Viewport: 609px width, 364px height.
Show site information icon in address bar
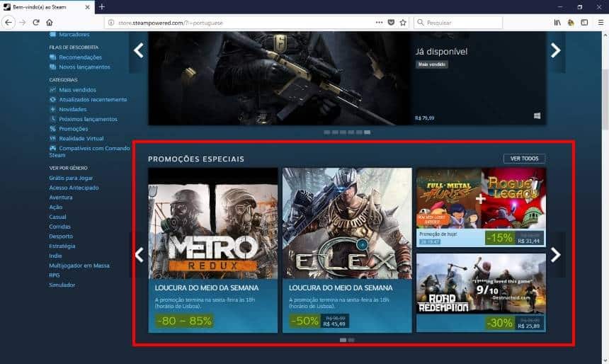[x=111, y=23]
